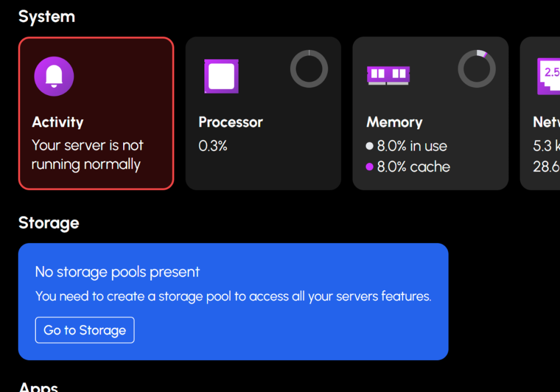This screenshot has height=392, width=560.
Task: Click the purple cache legend dot
Action: coord(370,167)
